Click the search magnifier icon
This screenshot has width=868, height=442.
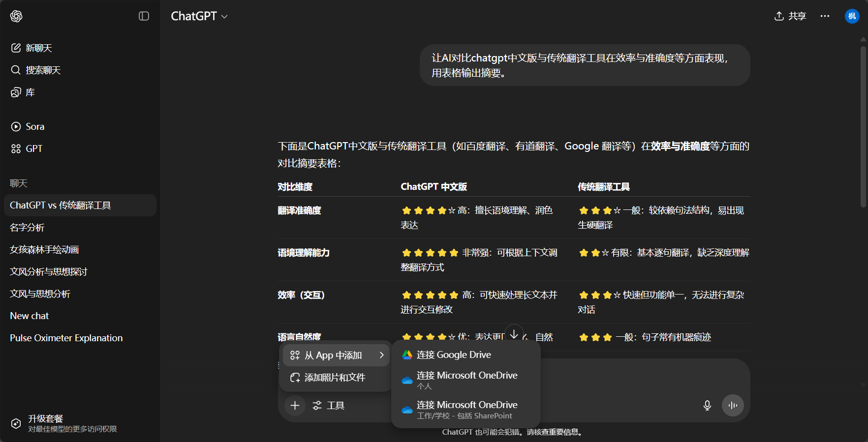click(x=16, y=70)
